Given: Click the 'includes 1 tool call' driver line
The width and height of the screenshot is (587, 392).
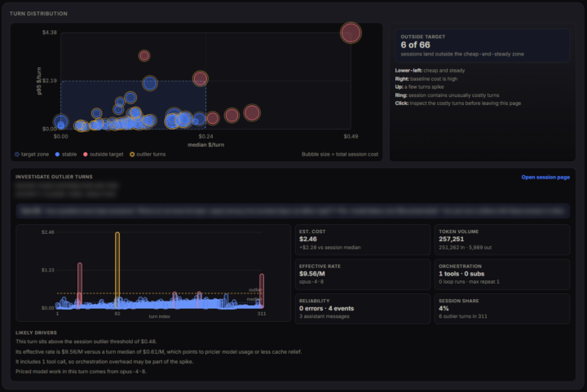Looking at the screenshot, I should (x=104, y=362).
